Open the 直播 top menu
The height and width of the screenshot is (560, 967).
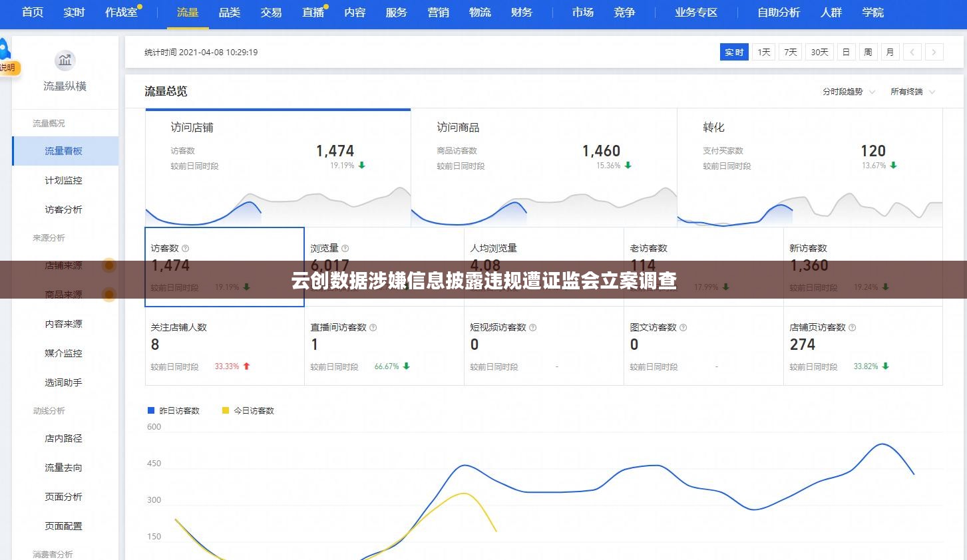313,13
